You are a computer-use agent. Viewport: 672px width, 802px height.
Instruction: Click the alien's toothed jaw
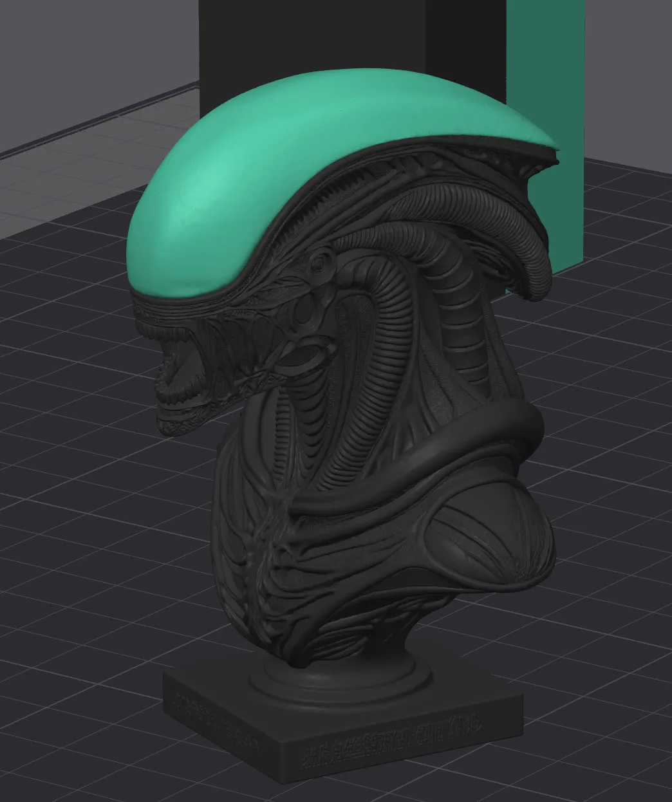(x=180, y=380)
